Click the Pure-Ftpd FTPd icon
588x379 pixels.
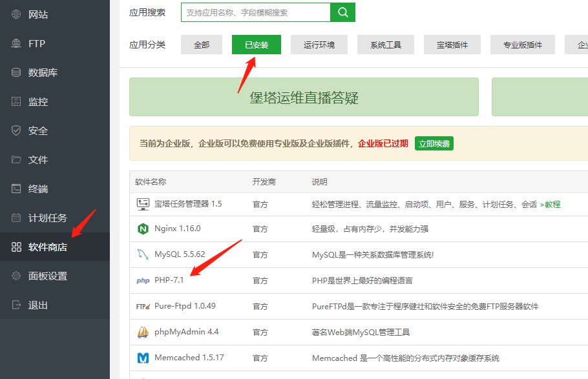click(143, 306)
